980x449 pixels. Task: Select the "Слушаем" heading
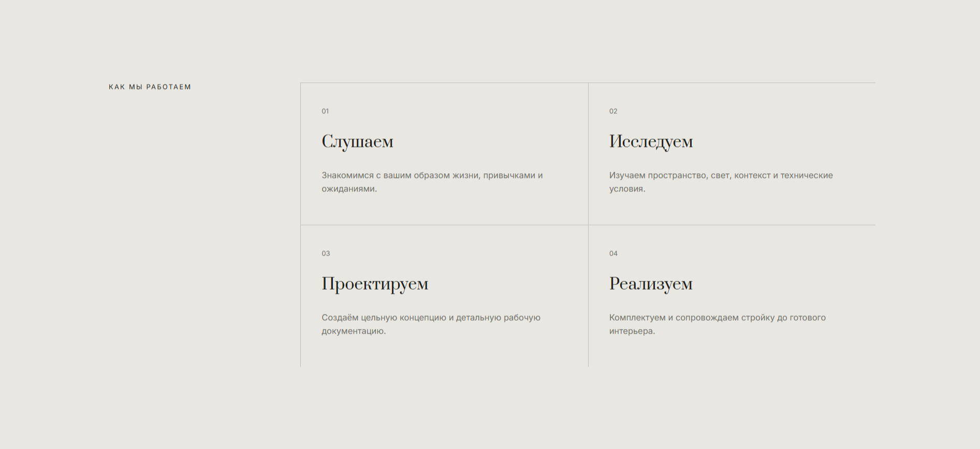[358, 141]
